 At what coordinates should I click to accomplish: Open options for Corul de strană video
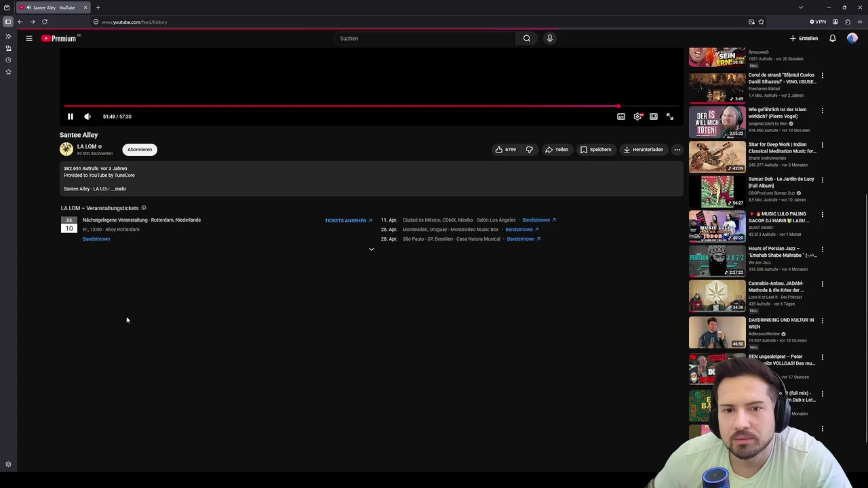823,76
